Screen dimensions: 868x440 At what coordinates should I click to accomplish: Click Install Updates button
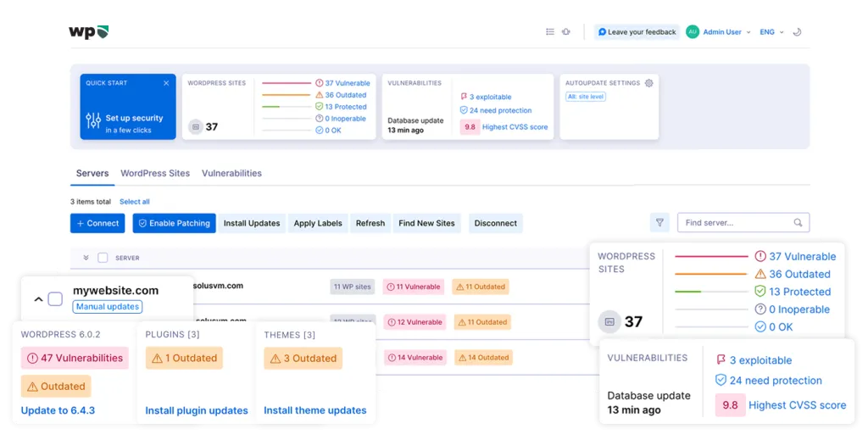coord(252,223)
